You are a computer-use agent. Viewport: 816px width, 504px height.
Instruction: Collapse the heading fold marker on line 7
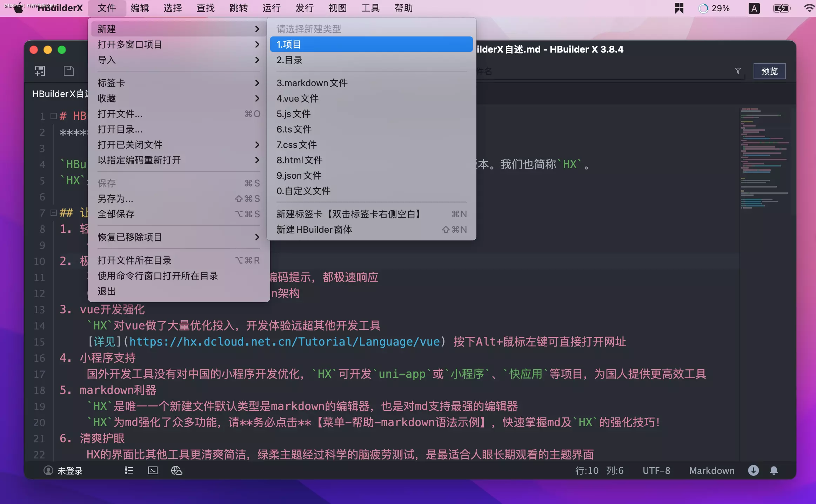click(53, 213)
